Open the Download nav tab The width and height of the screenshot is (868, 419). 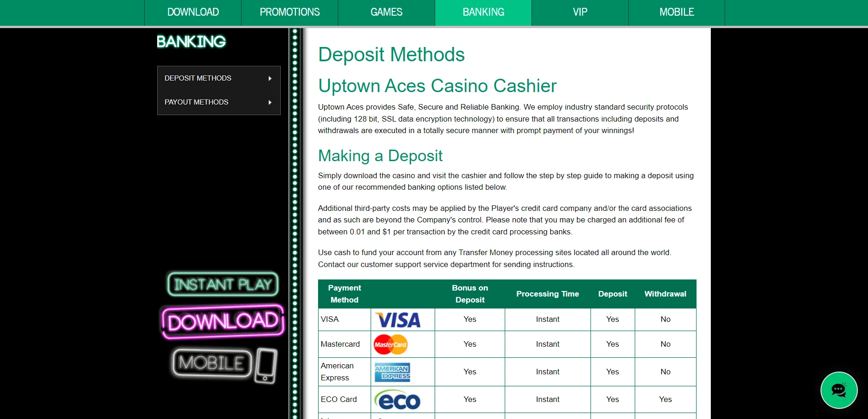[193, 12]
